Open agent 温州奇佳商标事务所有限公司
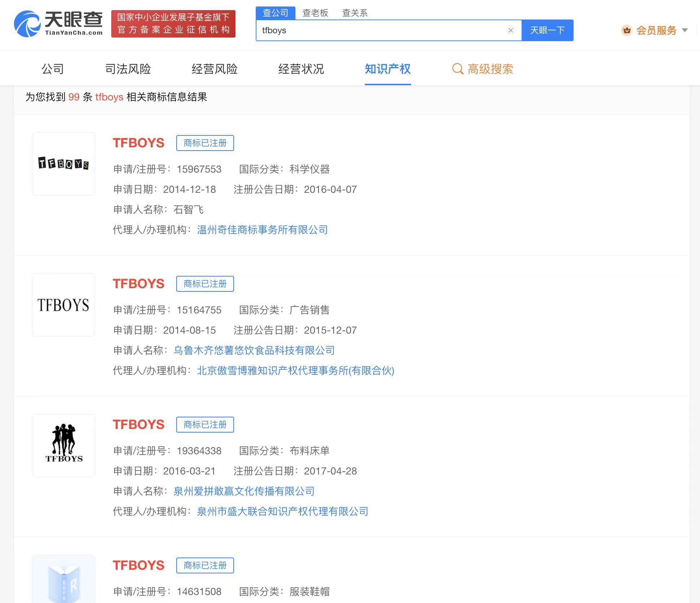The image size is (700, 603). 263,230
